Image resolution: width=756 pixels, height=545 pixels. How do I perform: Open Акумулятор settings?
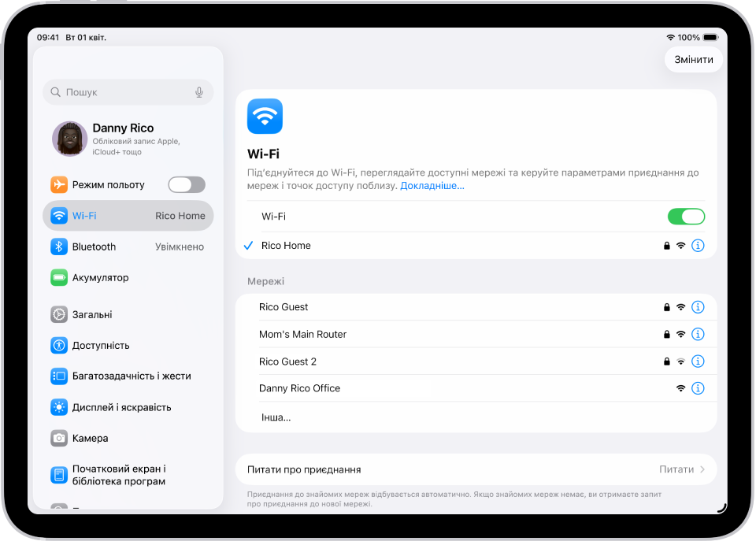pyautogui.click(x=128, y=277)
